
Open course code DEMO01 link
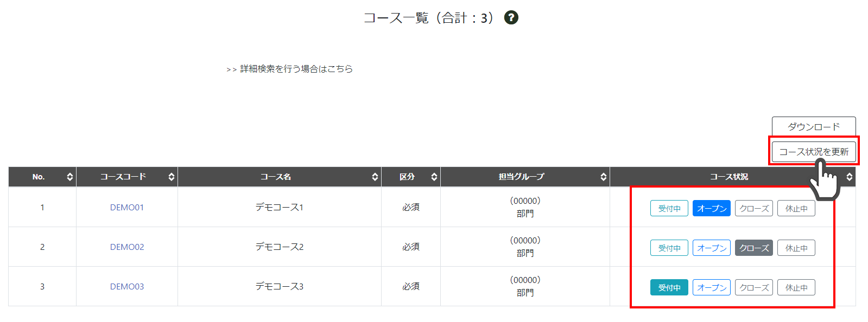click(x=127, y=207)
